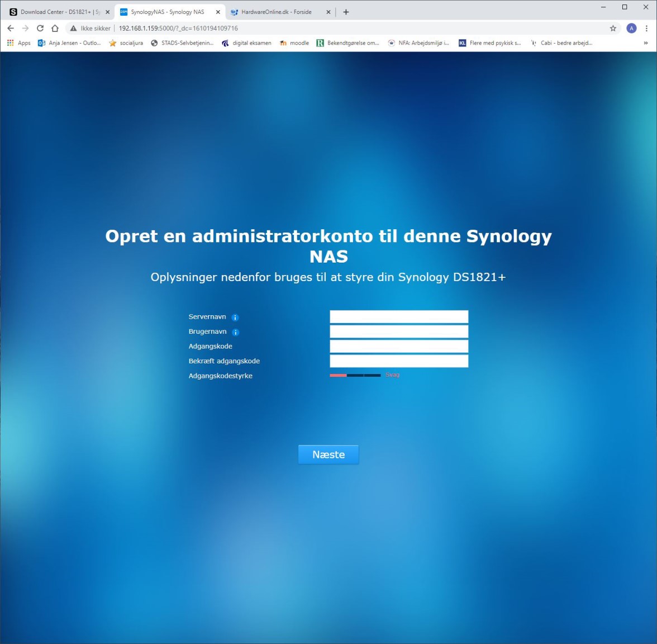Bookmark this page with the star icon
Screen dimensions: 657x644
(613, 28)
